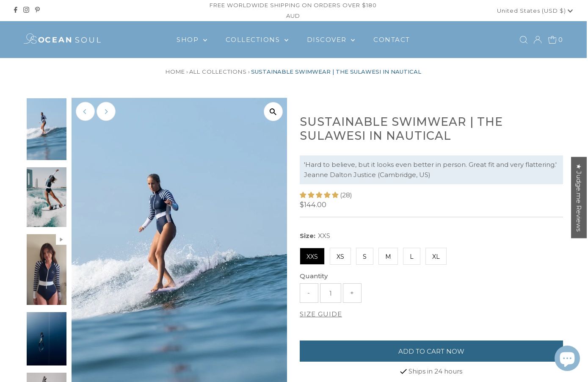Click Add to Cart Now button
588x382 pixels.
(431, 351)
